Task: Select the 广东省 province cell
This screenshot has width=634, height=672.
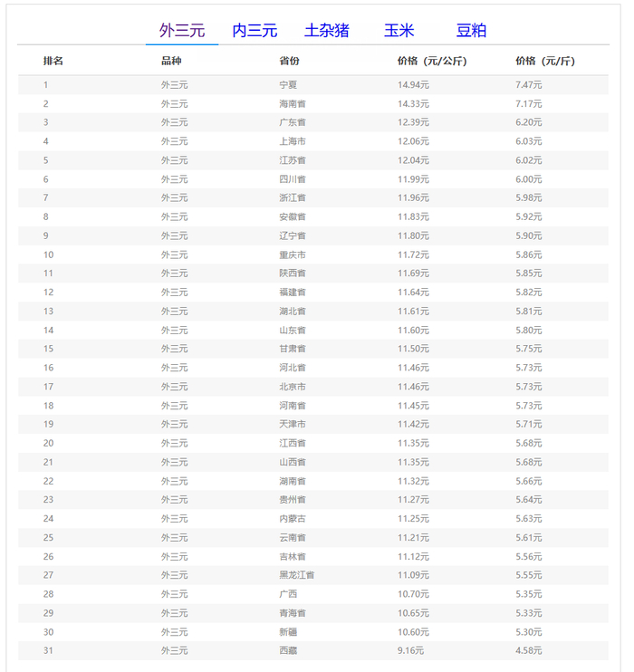Action: click(293, 122)
